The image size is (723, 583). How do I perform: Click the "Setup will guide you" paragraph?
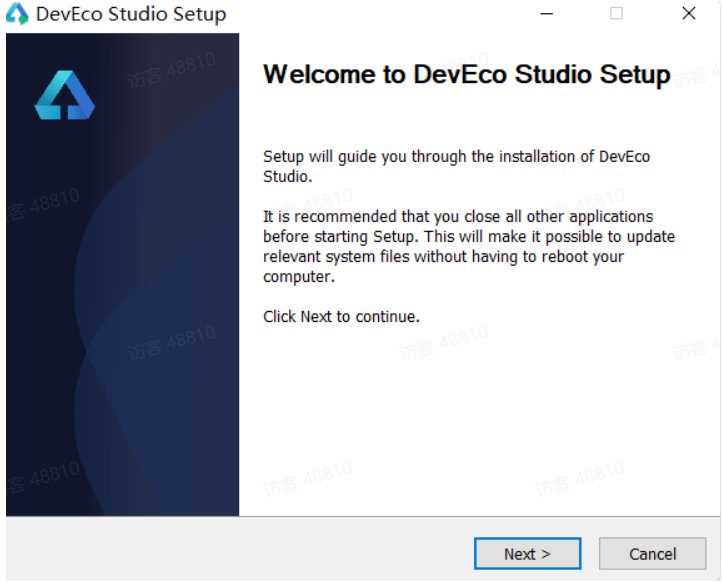point(457,166)
